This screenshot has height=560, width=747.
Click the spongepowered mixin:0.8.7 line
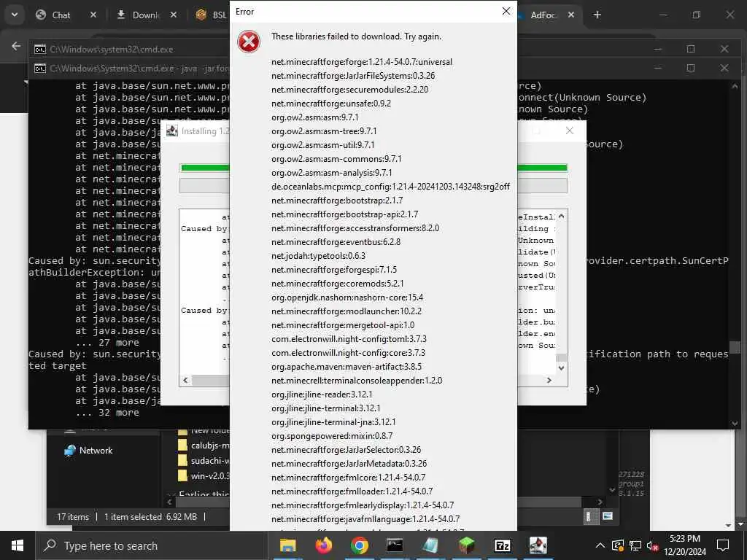point(332,436)
